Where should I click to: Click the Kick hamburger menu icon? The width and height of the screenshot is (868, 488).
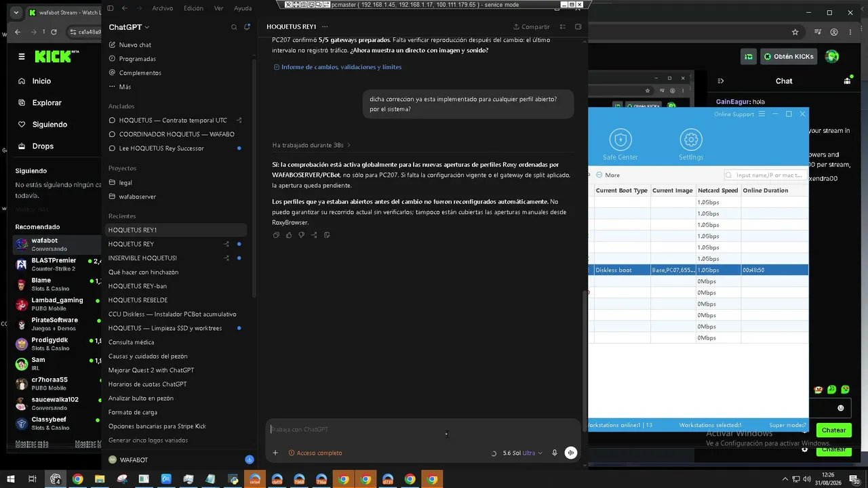(22, 57)
